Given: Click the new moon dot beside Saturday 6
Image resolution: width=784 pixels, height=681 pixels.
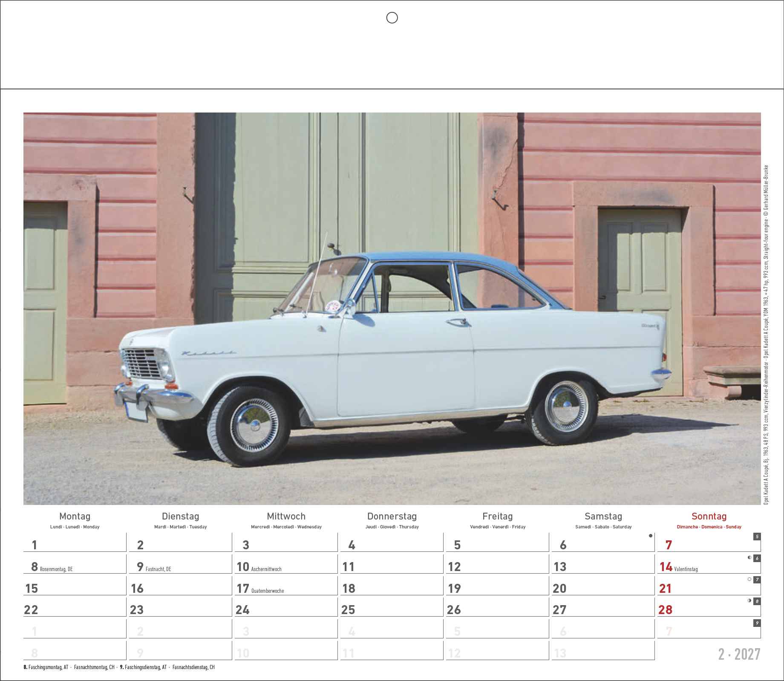Looking at the screenshot, I should (x=650, y=536).
